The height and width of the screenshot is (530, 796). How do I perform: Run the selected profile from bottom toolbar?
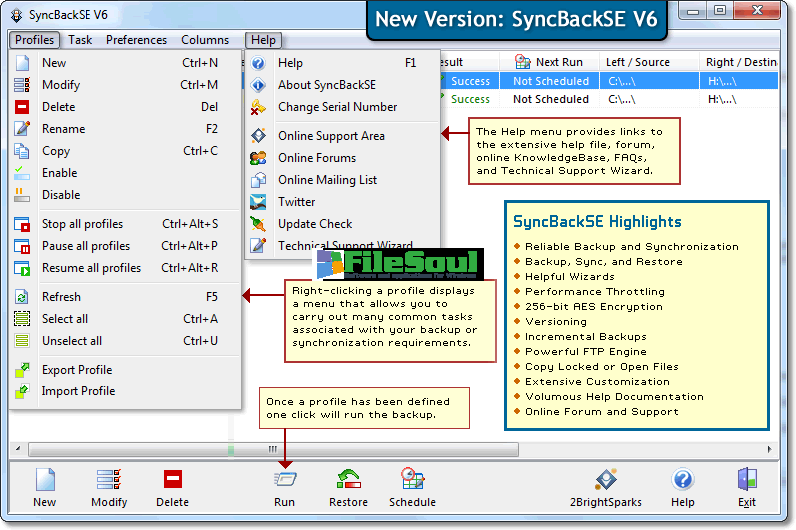point(285,486)
